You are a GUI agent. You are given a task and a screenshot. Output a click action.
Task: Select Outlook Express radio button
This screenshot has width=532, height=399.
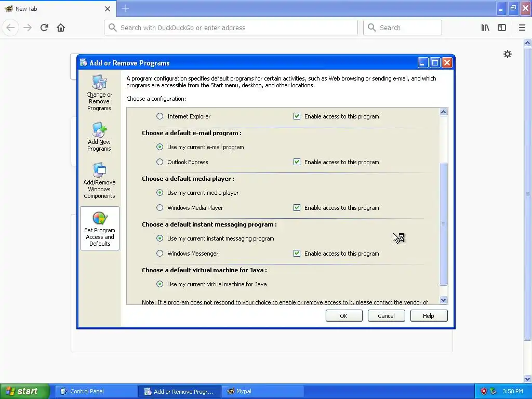[x=159, y=162]
